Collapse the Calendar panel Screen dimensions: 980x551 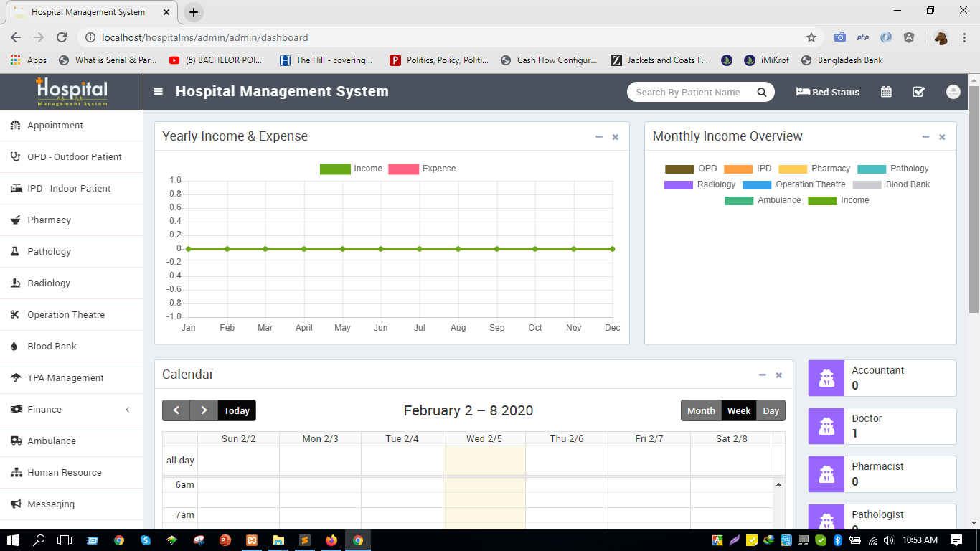[763, 375]
